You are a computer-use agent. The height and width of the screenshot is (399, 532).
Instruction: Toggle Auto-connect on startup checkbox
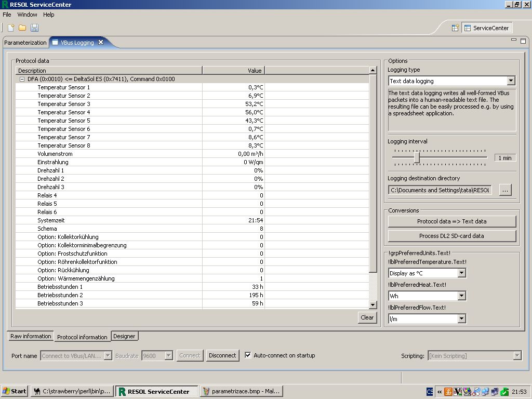pos(248,355)
